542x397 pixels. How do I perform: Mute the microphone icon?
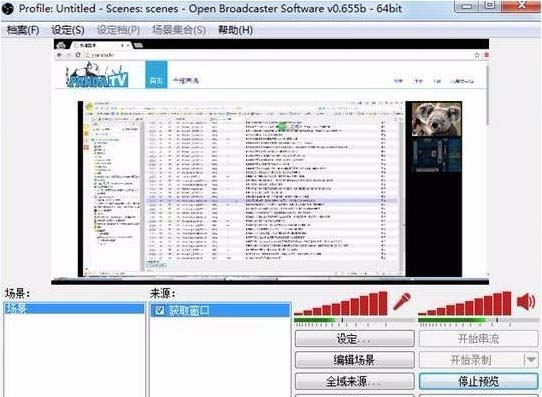[402, 302]
